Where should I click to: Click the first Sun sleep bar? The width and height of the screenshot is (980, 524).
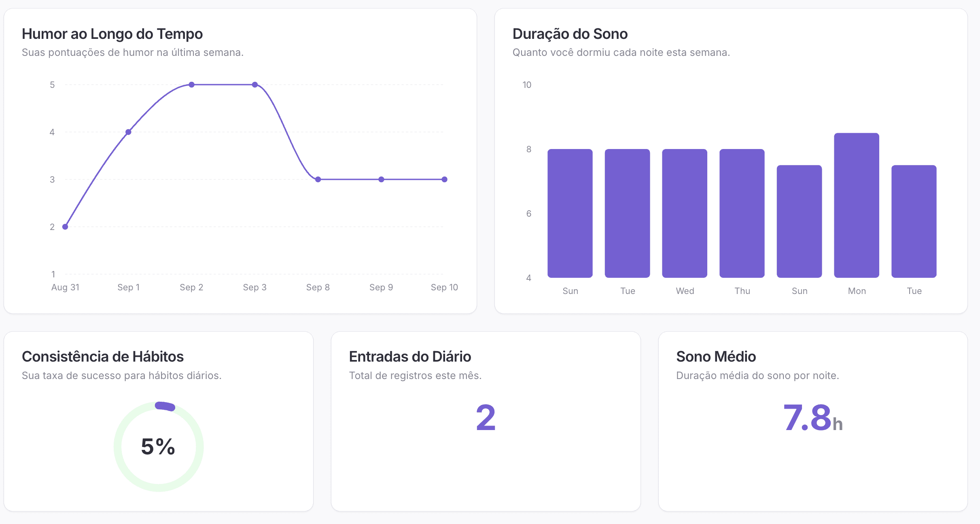coord(570,213)
